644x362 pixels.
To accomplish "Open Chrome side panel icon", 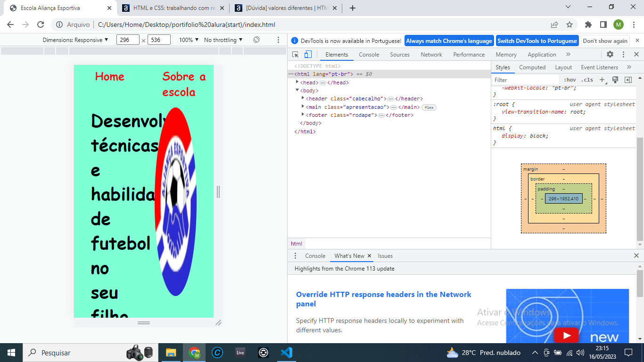I will coord(603,25).
